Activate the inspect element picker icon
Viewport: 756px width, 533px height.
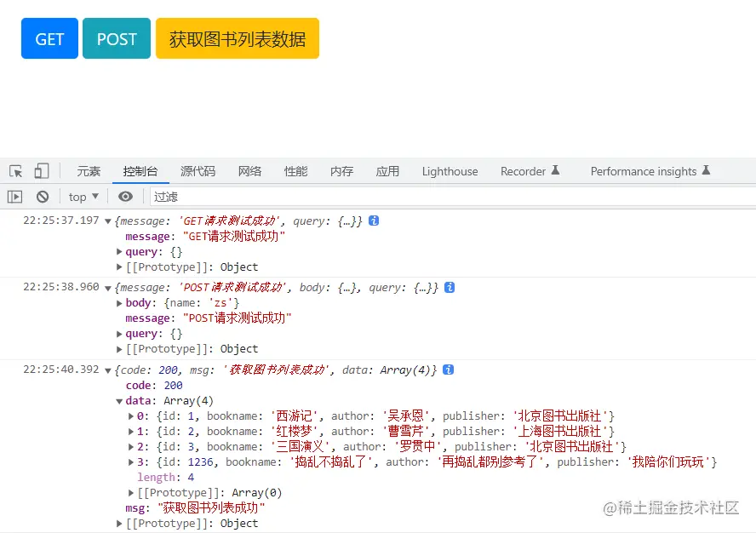click(15, 171)
